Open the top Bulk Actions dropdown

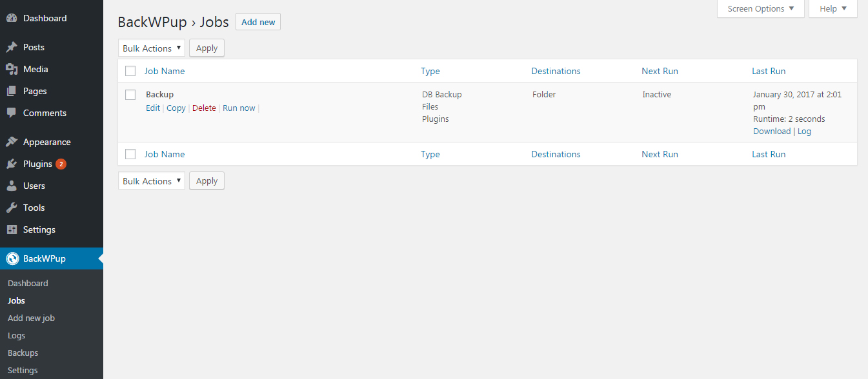[152, 48]
